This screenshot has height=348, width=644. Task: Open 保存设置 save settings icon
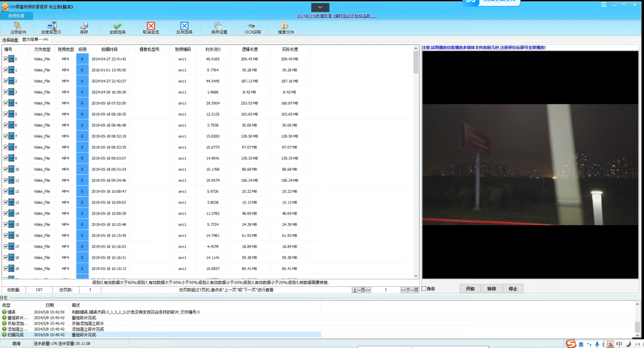coord(218,26)
